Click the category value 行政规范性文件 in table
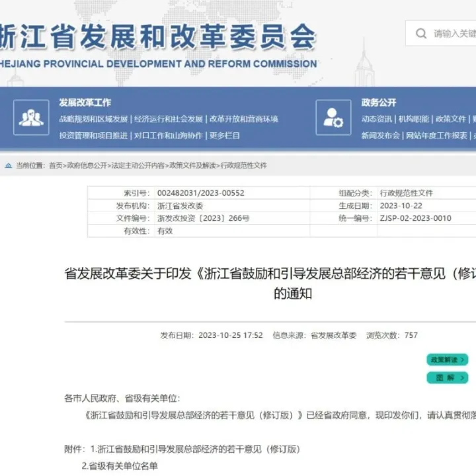Screen dimensions: 476x476 406,193
